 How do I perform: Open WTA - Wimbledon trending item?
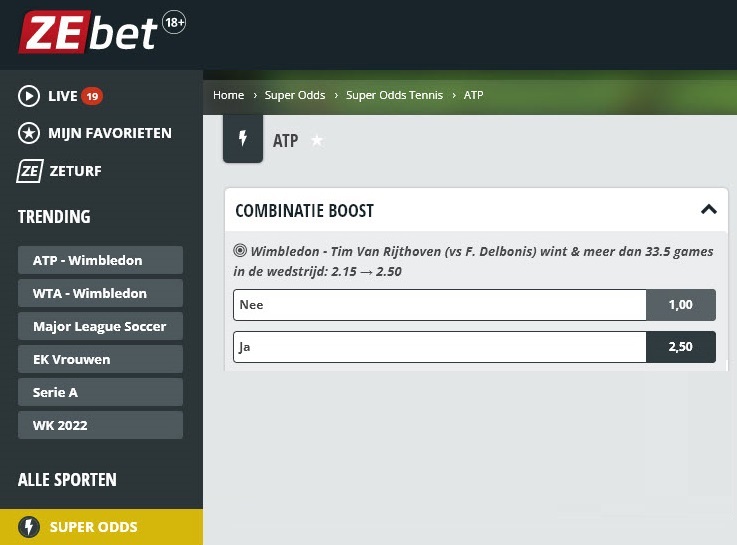[100, 293]
